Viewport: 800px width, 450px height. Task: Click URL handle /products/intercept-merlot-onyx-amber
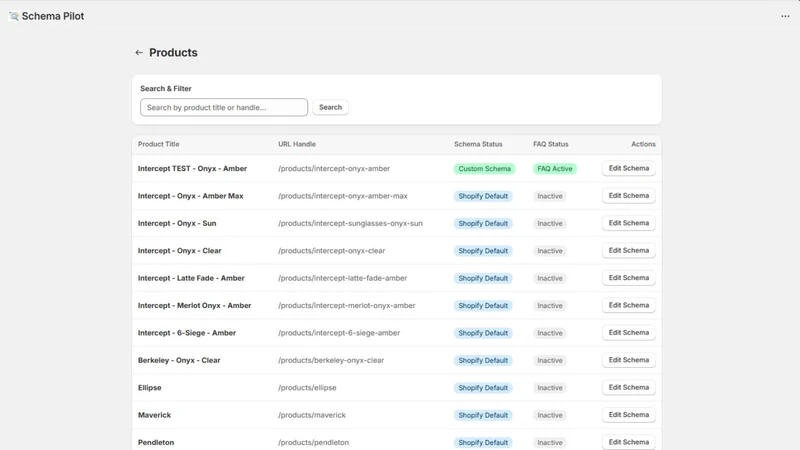tap(346, 306)
